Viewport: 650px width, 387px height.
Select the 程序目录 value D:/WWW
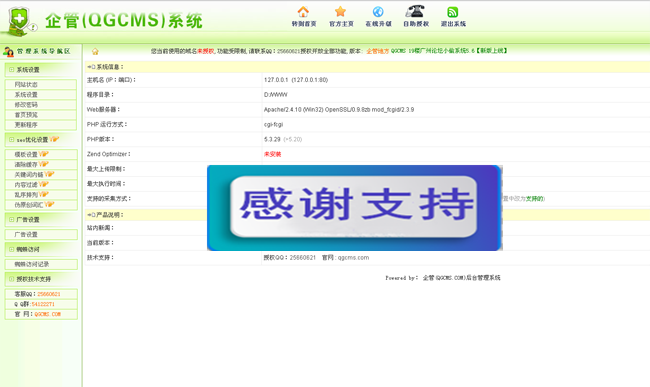click(x=275, y=95)
